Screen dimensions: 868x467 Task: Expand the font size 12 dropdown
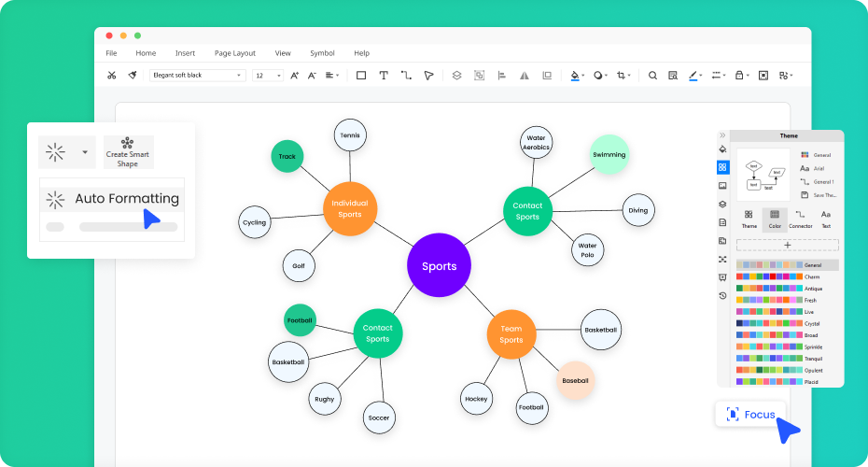268,76
